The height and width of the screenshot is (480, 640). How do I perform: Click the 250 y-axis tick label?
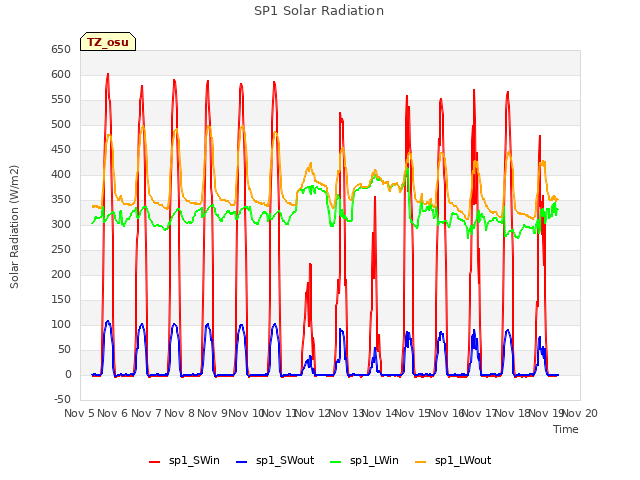tap(61, 249)
